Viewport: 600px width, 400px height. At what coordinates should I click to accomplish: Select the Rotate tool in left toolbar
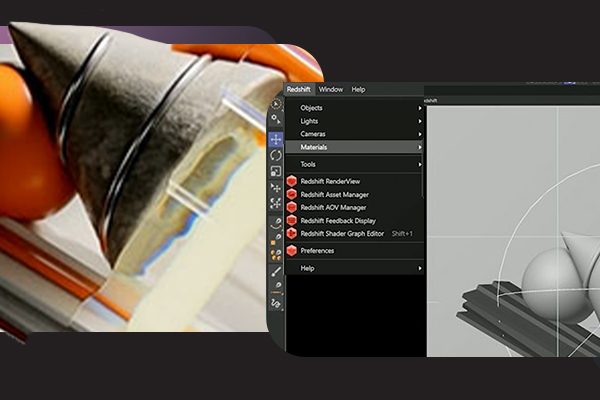tap(276, 155)
